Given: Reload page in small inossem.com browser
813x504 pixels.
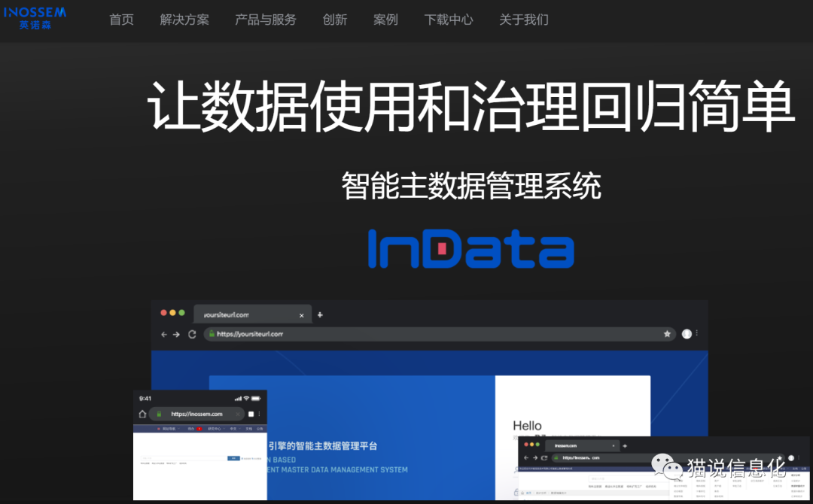Looking at the screenshot, I should click(544, 458).
